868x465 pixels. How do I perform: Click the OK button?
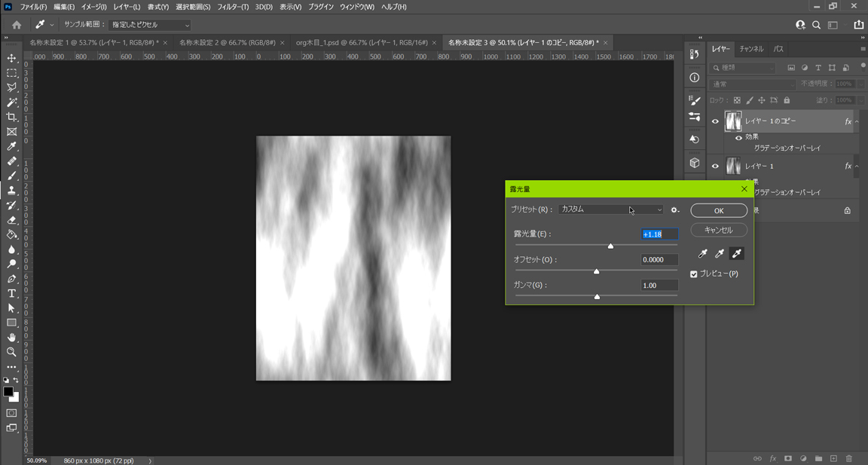click(x=718, y=210)
